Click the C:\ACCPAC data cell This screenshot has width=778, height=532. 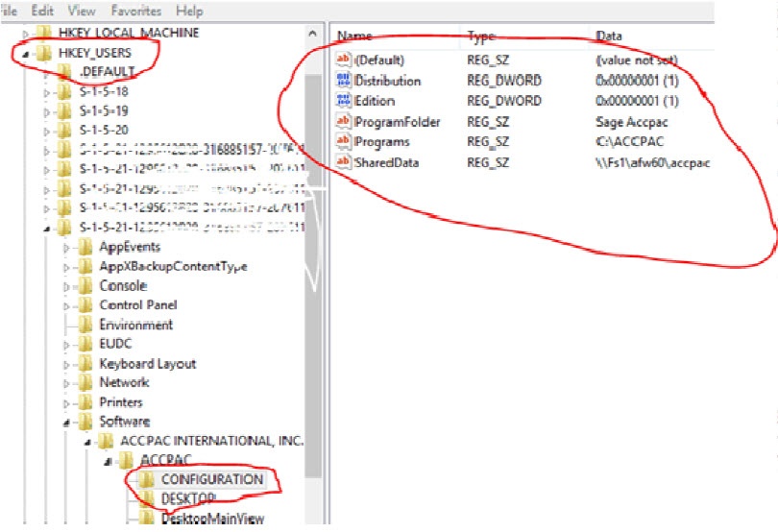pos(629,142)
